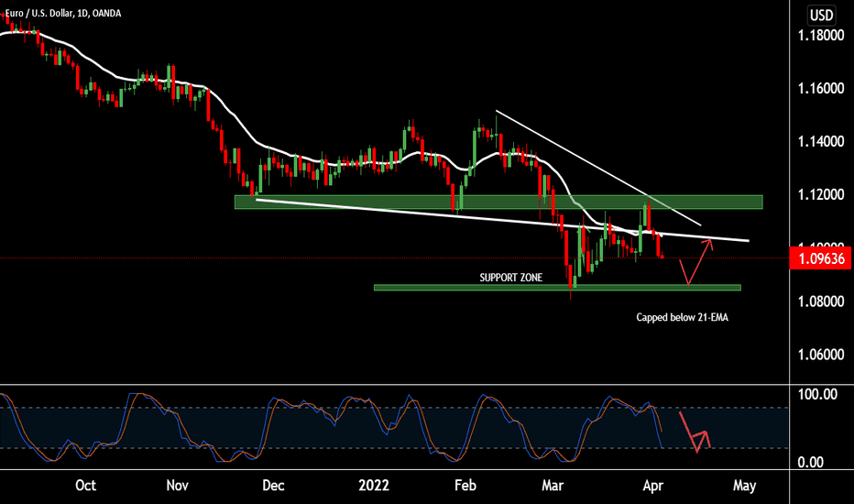Click the 1.12000 price axis label
The height and width of the screenshot is (504, 854).
821,194
